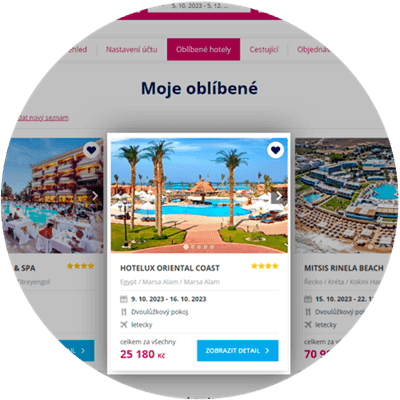Open the Oblíbené hotely tab

(203, 49)
